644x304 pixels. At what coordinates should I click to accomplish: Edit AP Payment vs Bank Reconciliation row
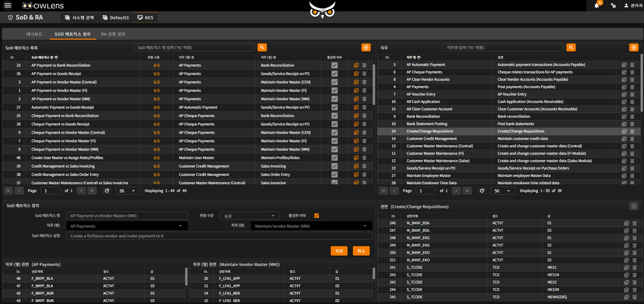point(356,65)
